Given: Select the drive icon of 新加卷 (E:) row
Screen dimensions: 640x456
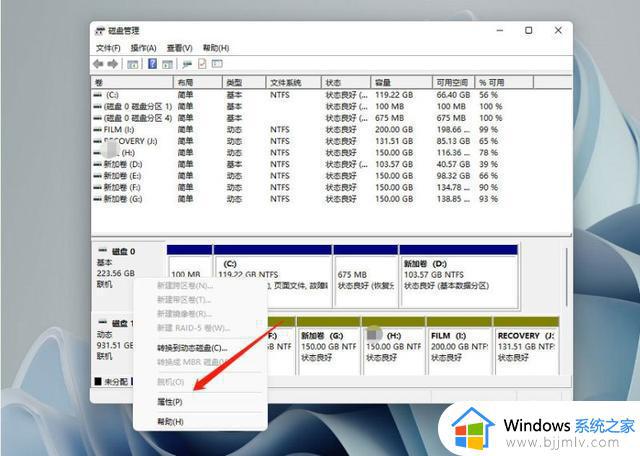Looking at the screenshot, I should [x=98, y=176].
